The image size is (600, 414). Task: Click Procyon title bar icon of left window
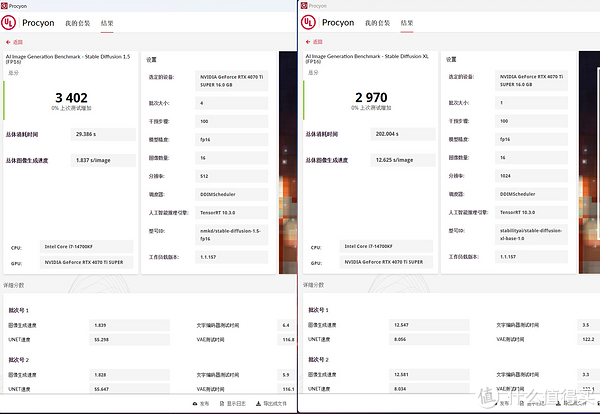(x=5, y=5)
